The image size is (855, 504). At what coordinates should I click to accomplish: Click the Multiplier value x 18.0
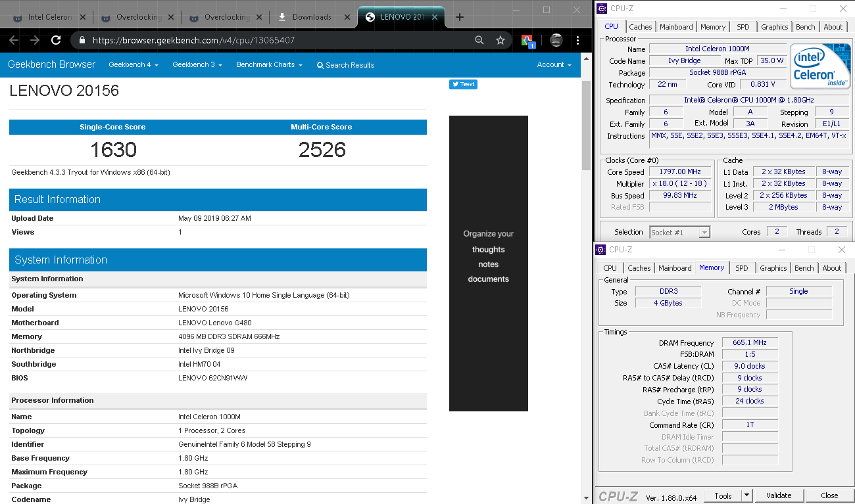(681, 183)
